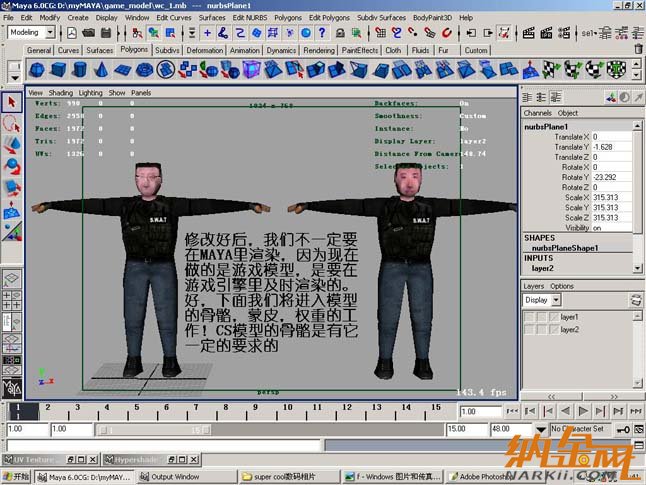The image size is (646, 485).
Task: Switch to the Polygons shelf tab
Action: coord(134,49)
